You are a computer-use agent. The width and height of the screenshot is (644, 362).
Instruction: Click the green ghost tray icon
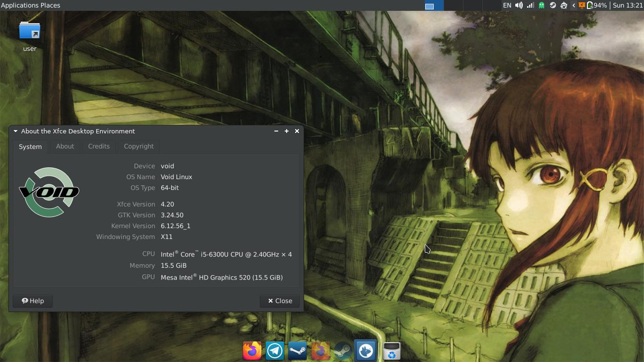(x=542, y=6)
